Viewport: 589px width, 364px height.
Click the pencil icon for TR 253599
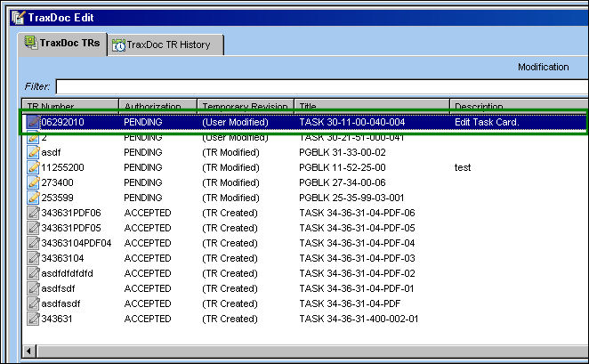[x=33, y=198]
